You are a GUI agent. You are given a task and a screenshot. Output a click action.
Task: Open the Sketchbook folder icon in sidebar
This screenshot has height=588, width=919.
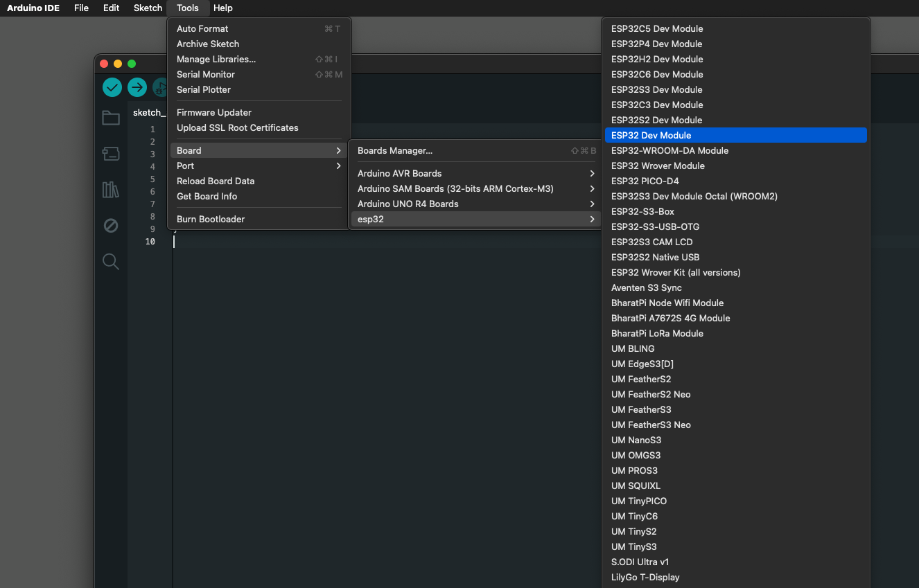coord(111,118)
